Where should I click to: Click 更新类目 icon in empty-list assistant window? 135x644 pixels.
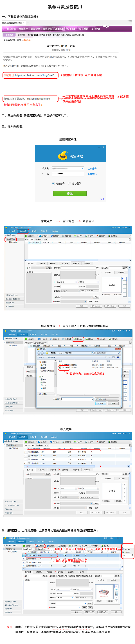[109, 236]
